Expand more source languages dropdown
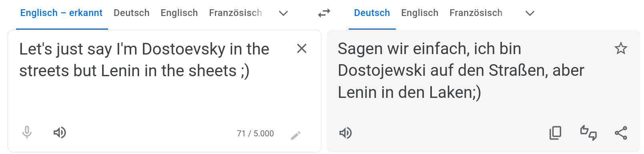Image resolution: width=644 pixels, height=154 pixels. pyautogui.click(x=283, y=13)
